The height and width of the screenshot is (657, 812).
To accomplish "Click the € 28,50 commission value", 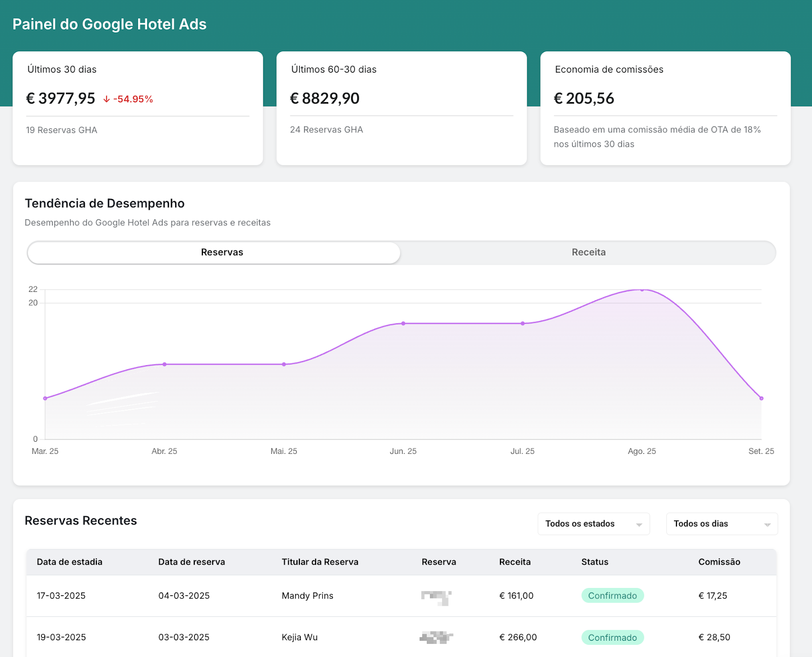I will [x=714, y=637].
